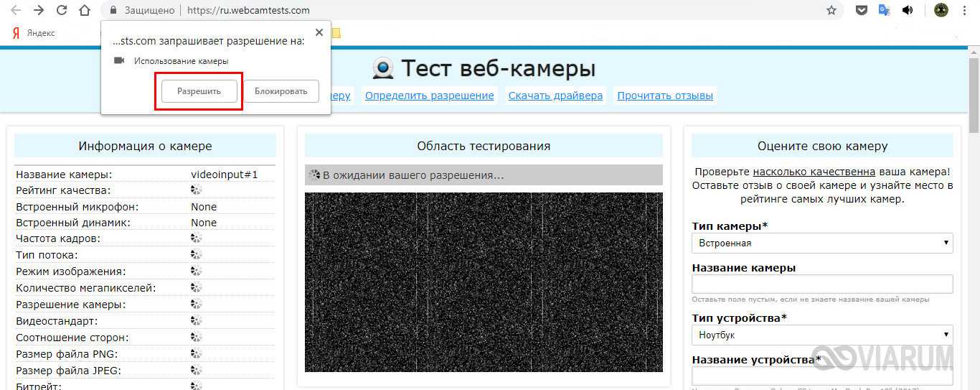The height and width of the screenshot is (390, 980).
Task: Expand the Тип камеры dropdown
Action: [x=822, y=243]
